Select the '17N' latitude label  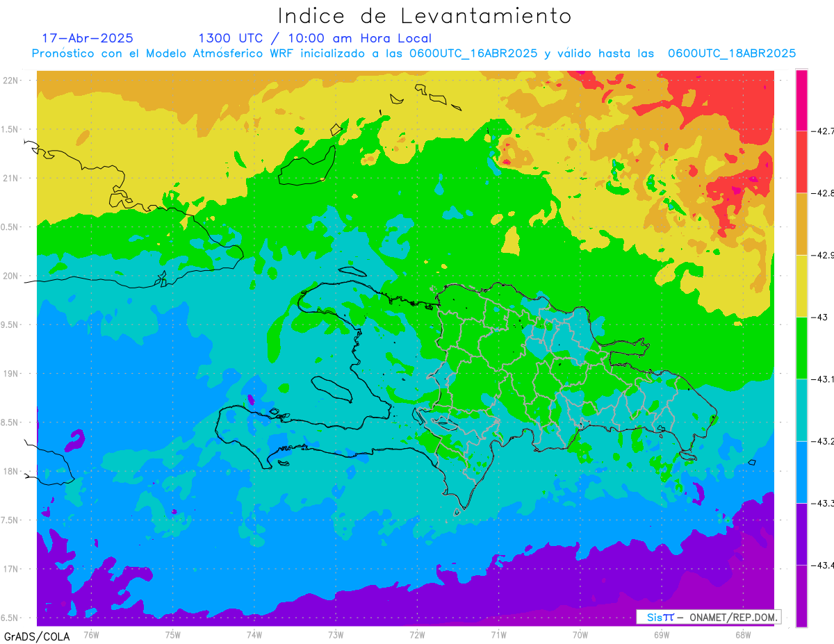[x=10, y=569]
